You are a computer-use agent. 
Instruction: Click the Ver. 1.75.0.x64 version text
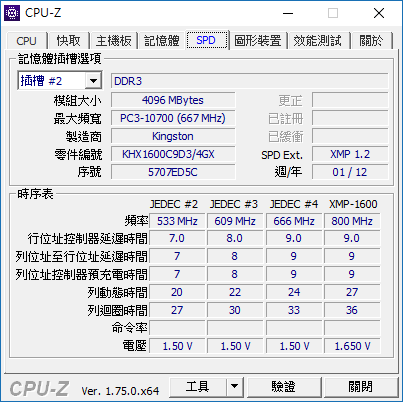[x=120, y=391]
